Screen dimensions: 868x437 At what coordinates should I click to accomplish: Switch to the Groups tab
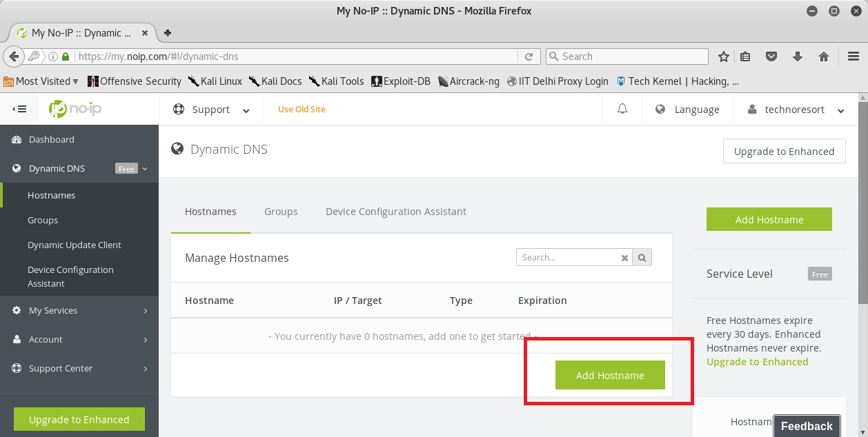tap(281, 212)
